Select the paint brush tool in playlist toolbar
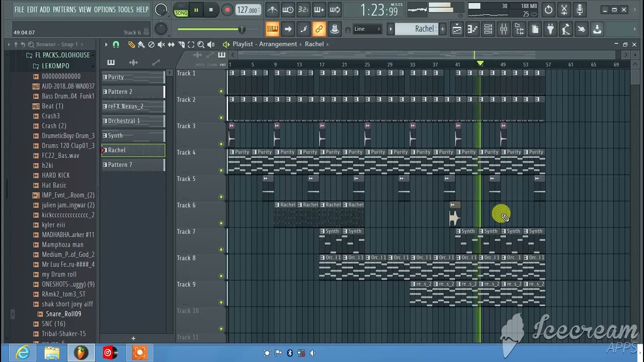 (x=141, y=44)
